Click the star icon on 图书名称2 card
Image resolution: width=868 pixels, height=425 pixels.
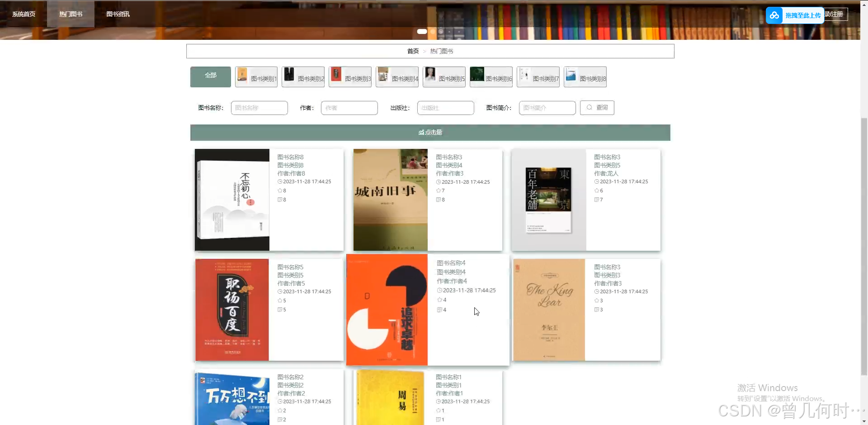[x=280, y=411]
